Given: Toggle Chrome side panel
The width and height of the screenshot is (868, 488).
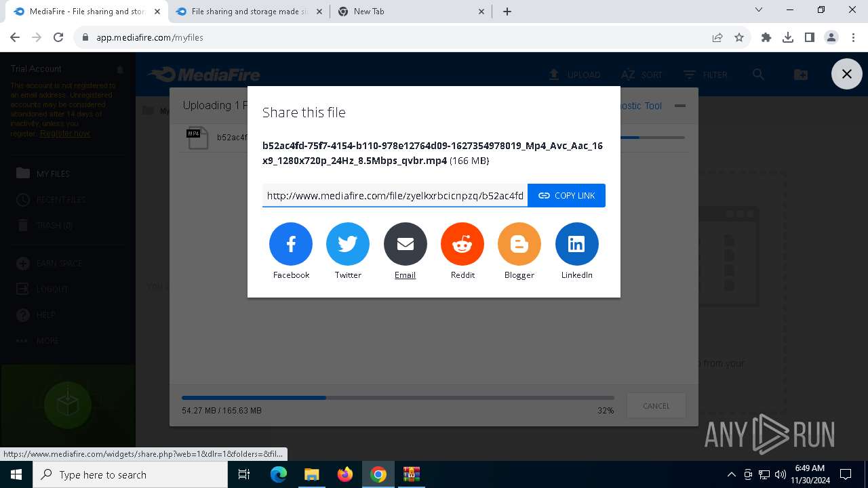Looking at the screenshot, I should pos(810,37).
